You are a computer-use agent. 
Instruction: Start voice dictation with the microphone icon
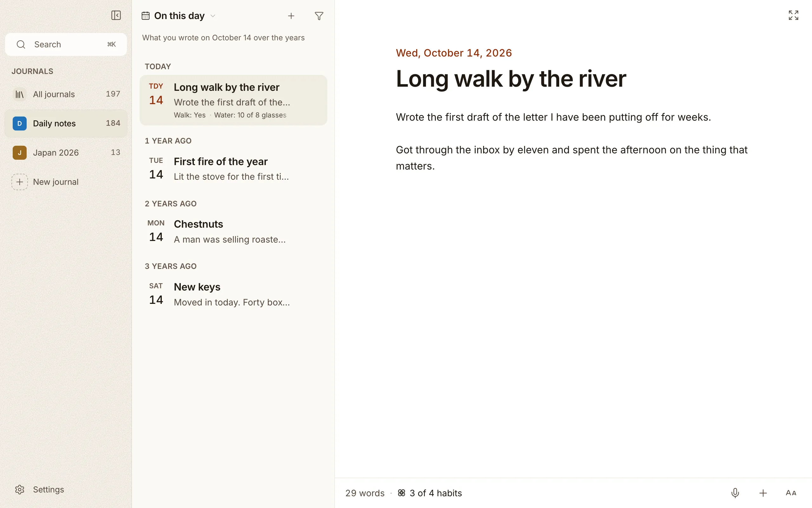tap(735, 493)
